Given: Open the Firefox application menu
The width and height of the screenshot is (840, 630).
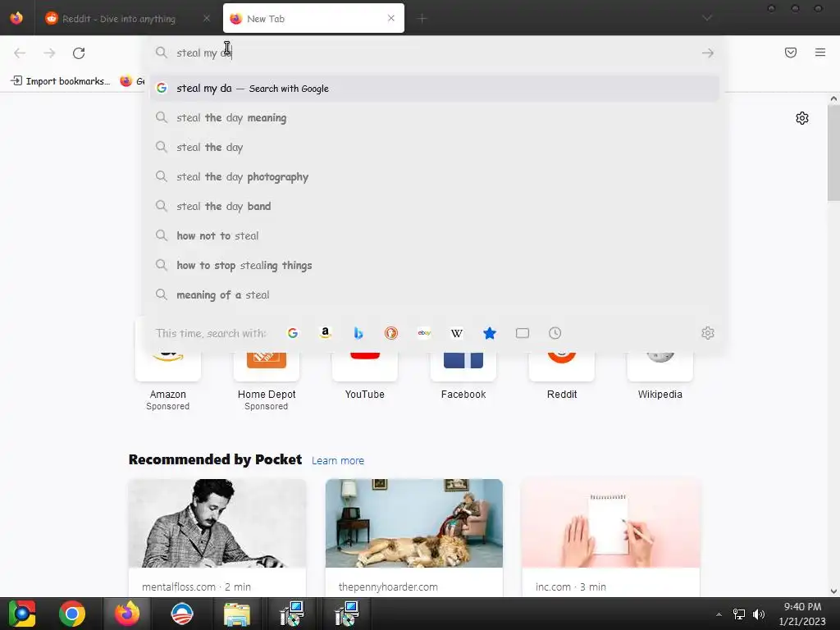Looking at the screenshot, I should click(820, 52).
